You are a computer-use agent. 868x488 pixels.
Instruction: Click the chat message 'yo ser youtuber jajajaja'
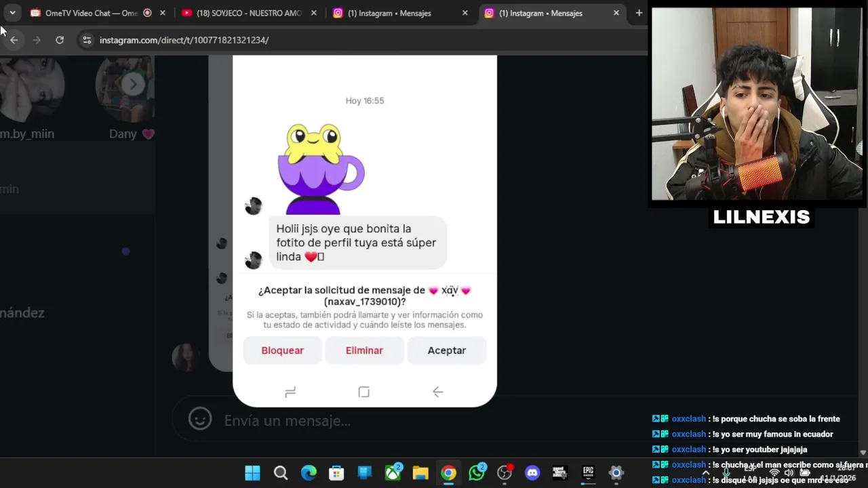(x=760, y=449)
